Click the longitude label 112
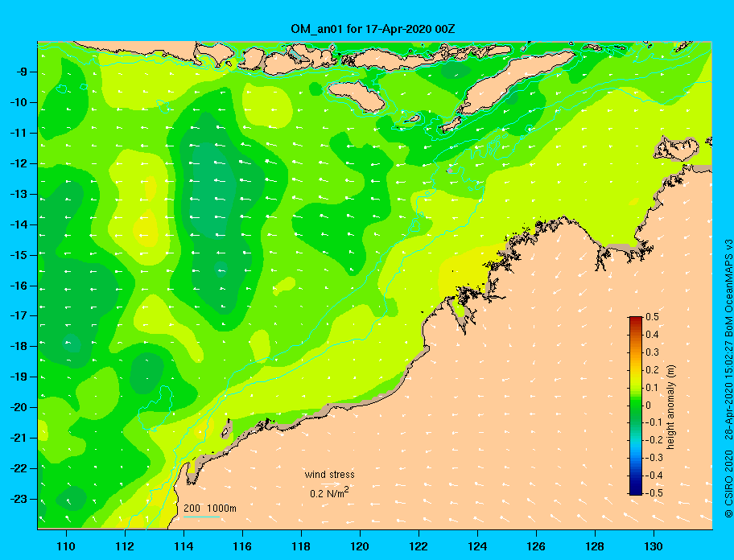Screen dimensions: 734x560 [x=125, y=546]
